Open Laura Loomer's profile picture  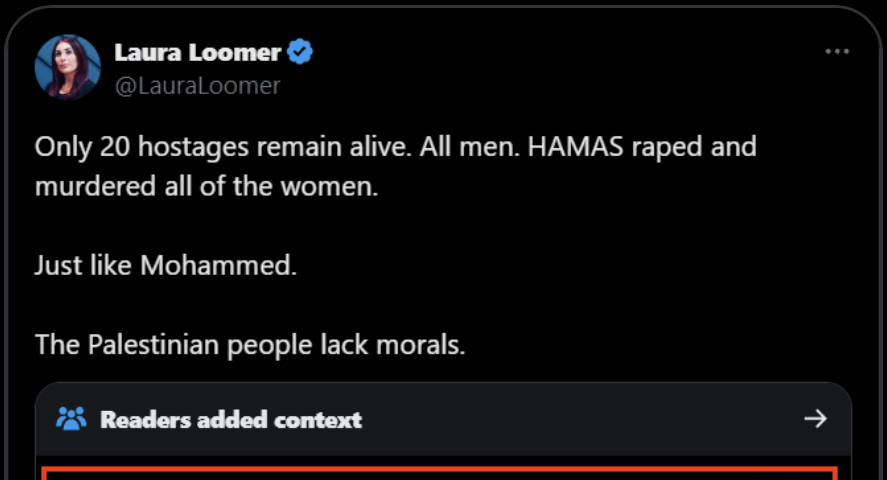(x=67, y=67)
